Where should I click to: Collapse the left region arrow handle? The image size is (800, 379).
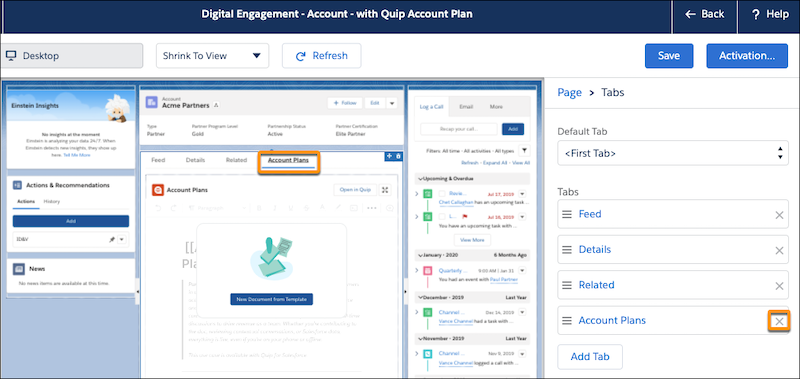click(x=137, y=291)
